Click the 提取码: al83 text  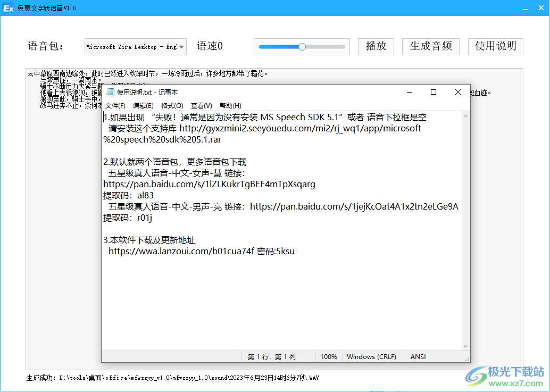pyautogui.click(x=128, y=195)
